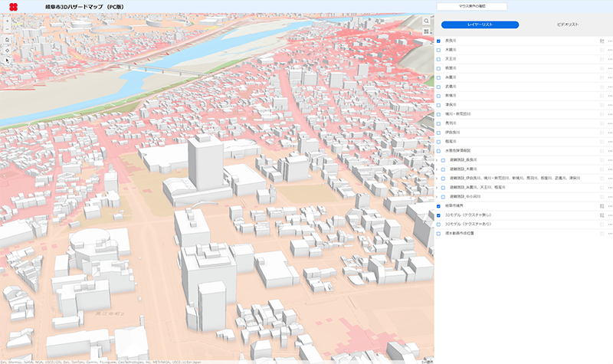
Task: Enable the 天王川 layer checkbox
Action: pos(439,59)
